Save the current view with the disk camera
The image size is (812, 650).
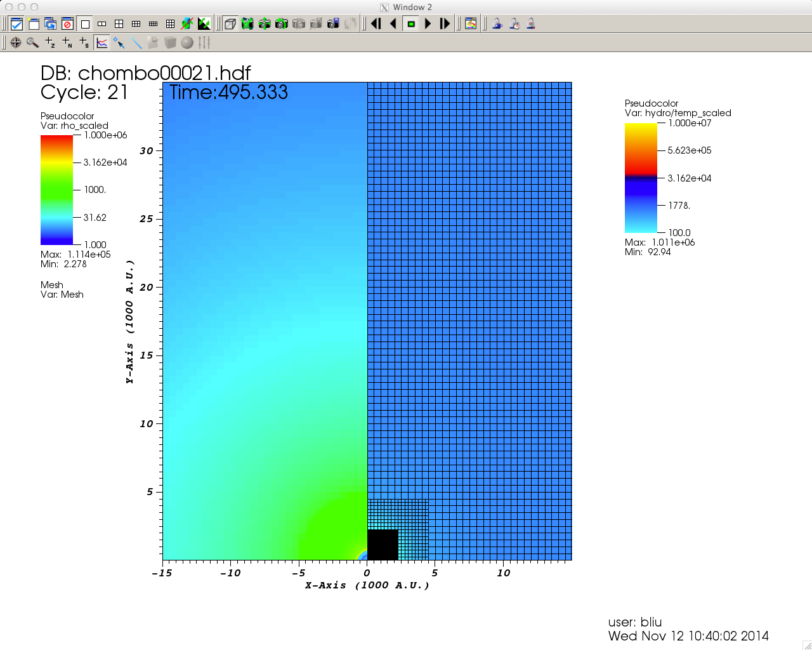(333, 24)
